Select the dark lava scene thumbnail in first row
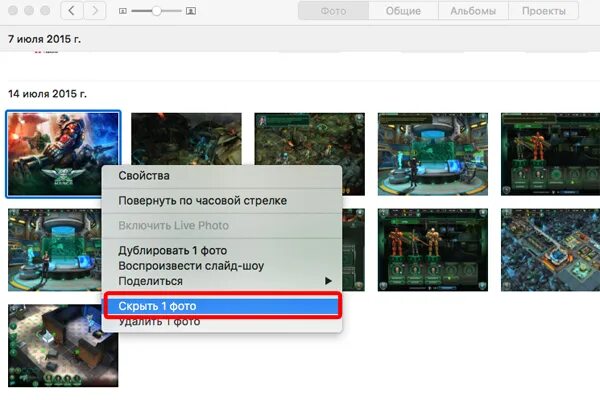This screenshot has width=600, height=400. 186,139
